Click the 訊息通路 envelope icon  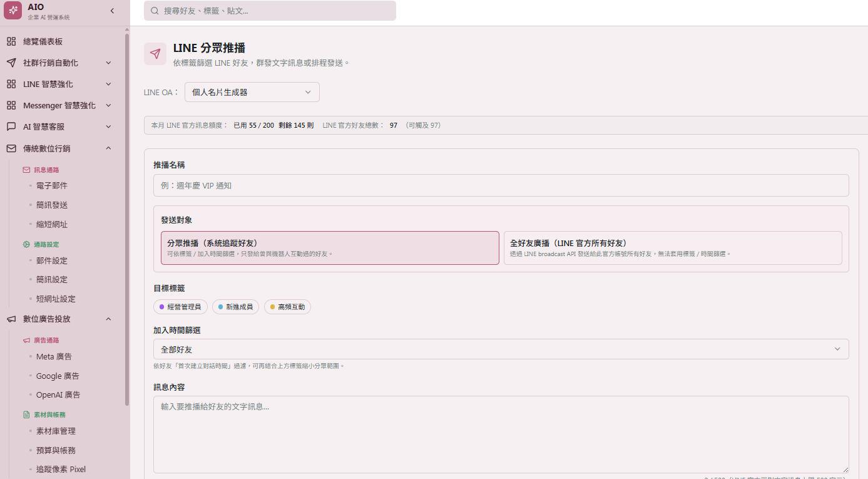click(26, 170)
